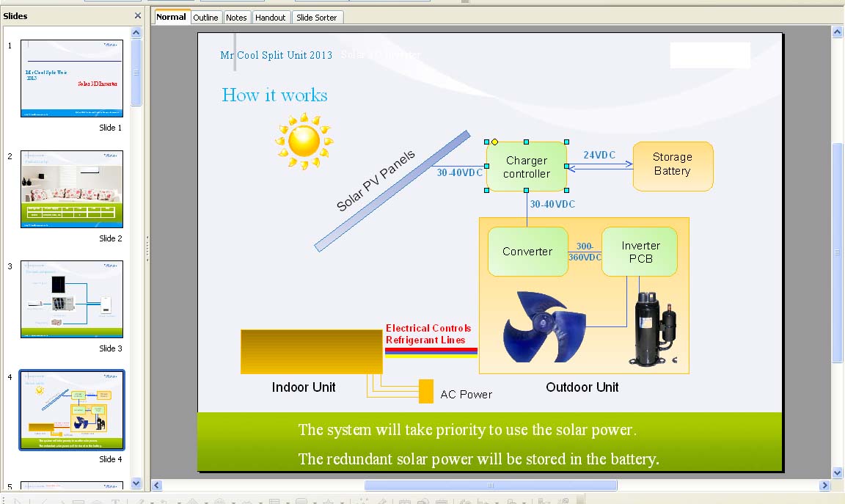Select the Solar PV Panels bar
The height and width of the screenshot is (504, 845).
pyautogui.click(x=392, y=191)
